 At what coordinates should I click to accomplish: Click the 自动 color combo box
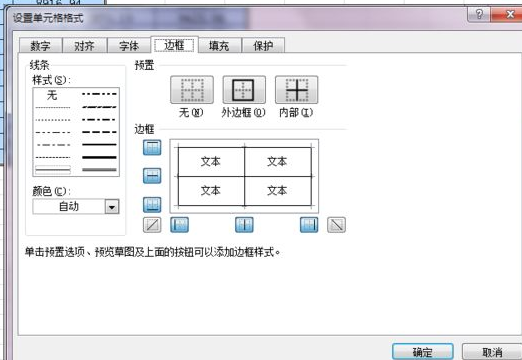coord(76,207)
